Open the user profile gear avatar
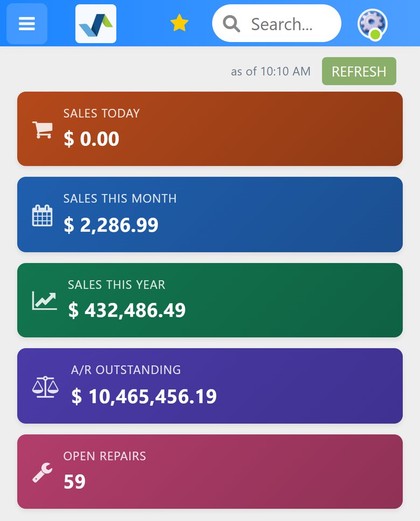 [373, 24]
